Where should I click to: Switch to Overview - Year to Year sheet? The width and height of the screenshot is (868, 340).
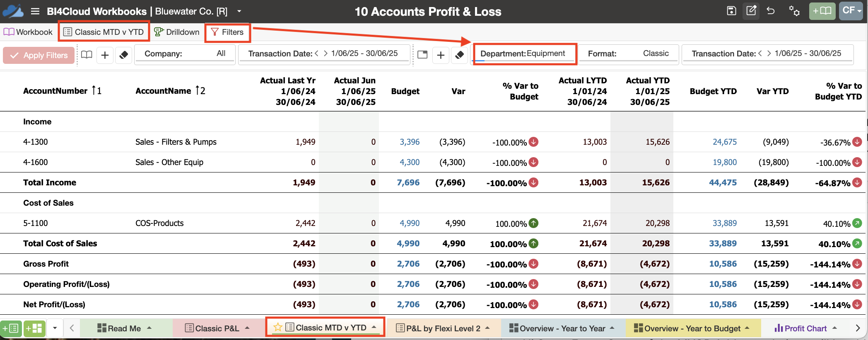pyautogui.click(x=557, y=328)
